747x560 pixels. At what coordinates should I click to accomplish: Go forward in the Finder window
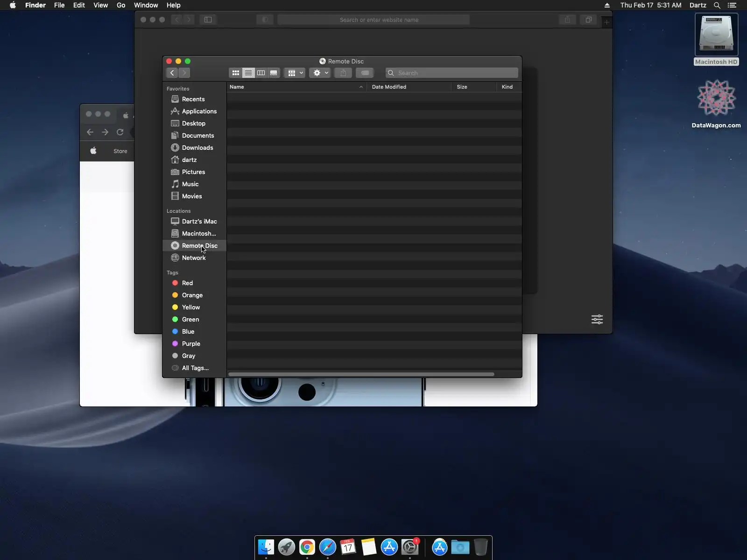tap(184, 73)
